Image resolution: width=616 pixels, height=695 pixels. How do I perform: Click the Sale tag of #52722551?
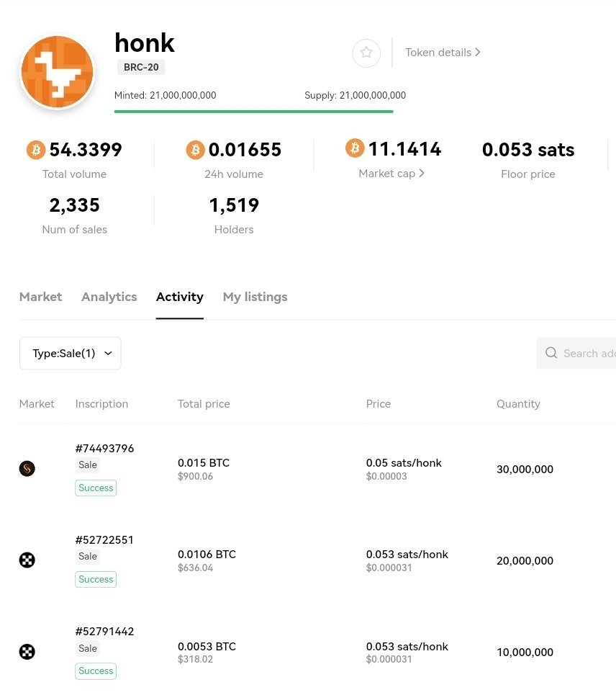click(x=88, y=556)
